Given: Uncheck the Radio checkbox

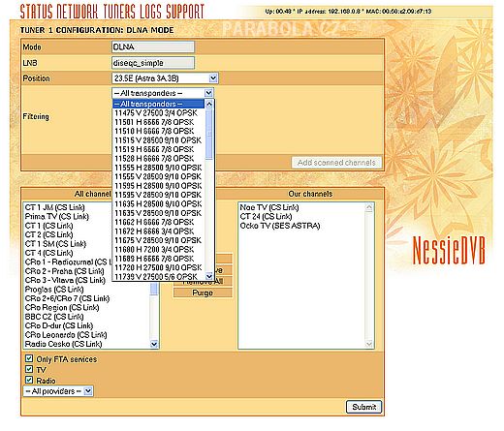Looking at the screenshot, I should 29,380.
